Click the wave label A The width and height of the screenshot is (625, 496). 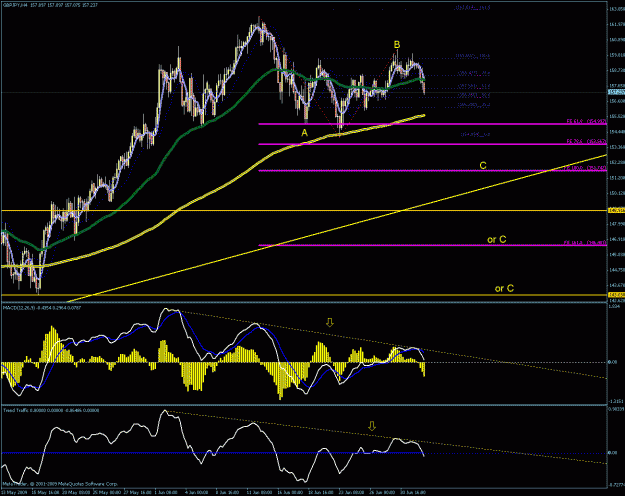304,133
